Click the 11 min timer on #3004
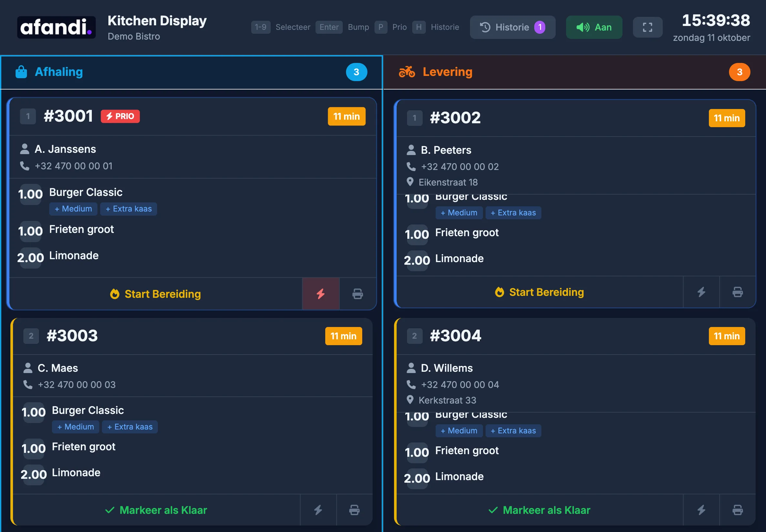Image resolution: width=766 pixels, height=532 pixels. [x=727, y=336]
